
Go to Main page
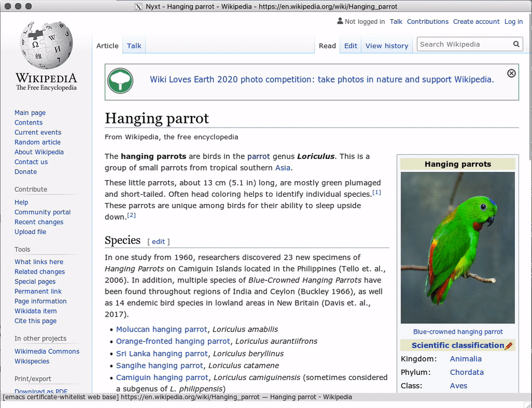[x=30, y=113]
